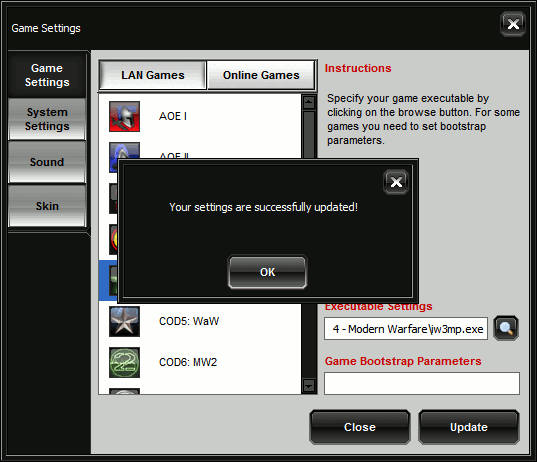Dismiss the success message with its X button
Image resolution: width=537 pixels, height=462 pixels.
point(396,182)
